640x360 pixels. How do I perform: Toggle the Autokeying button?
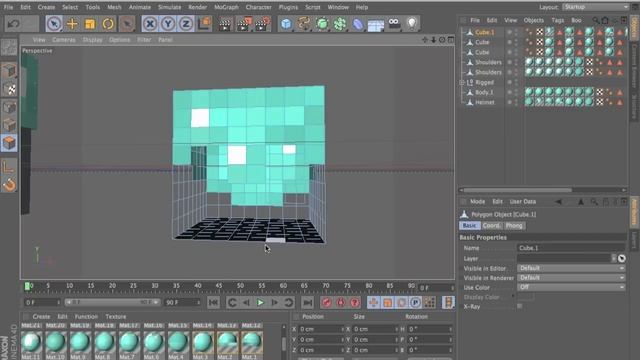pos(341,302)
